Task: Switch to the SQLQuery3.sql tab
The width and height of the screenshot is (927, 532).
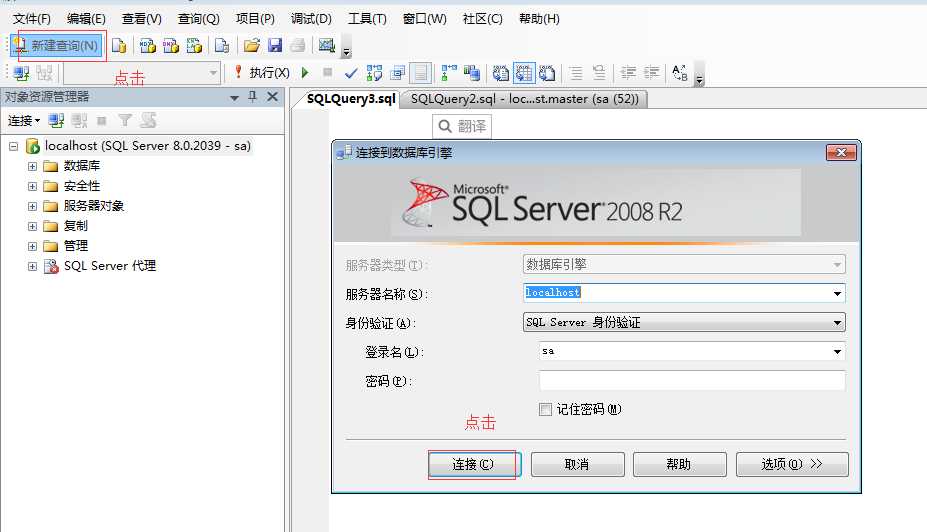Action: pyautogui.click(x=351, y=99)
